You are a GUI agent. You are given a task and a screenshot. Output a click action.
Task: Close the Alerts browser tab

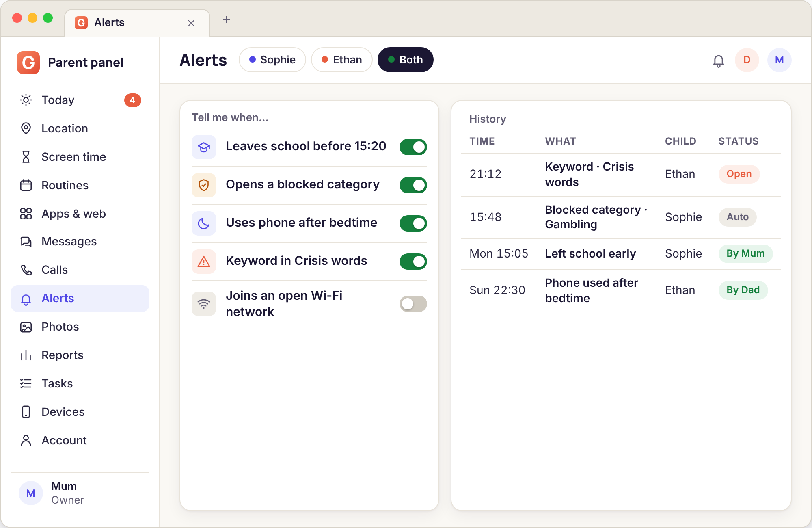pos(191,23)
